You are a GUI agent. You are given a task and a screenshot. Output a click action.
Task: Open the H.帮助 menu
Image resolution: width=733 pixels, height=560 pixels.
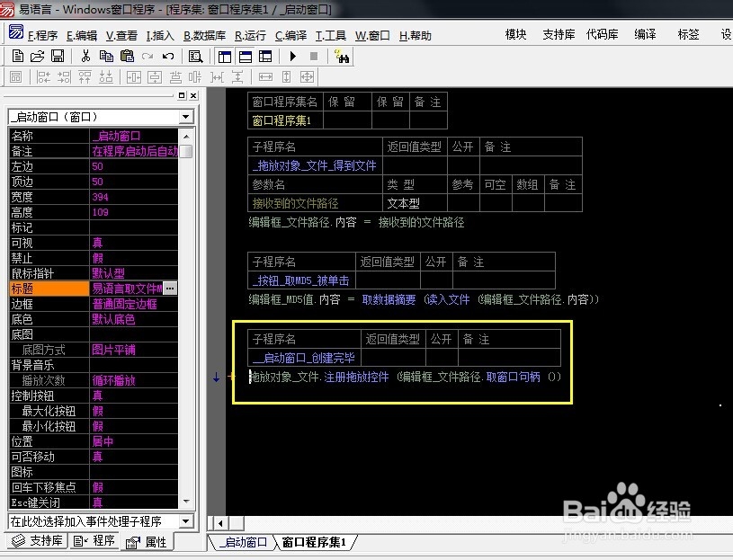pyautogui.click(x=416, y=35)
